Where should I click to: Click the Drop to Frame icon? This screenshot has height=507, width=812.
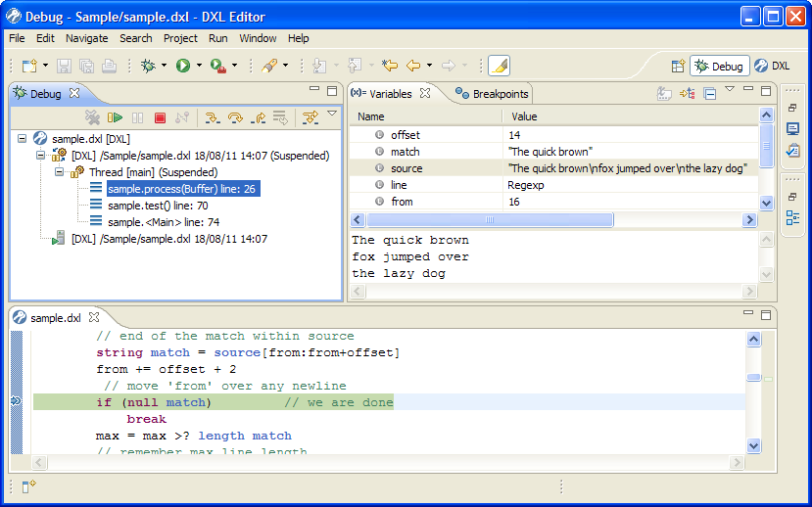[x=281, y=118]
